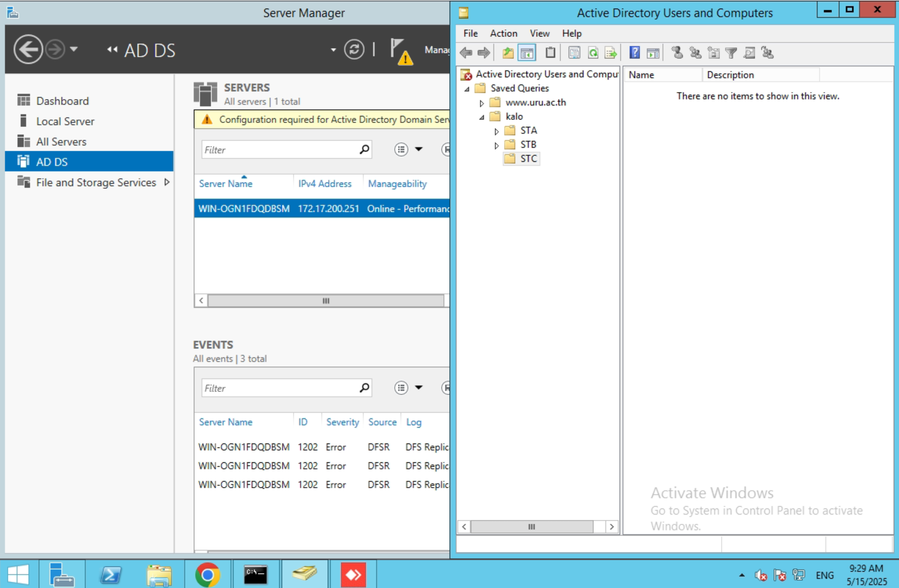Toggle Show/Hide Action Pane toolbar icon
899x588 pixels.
653,53
